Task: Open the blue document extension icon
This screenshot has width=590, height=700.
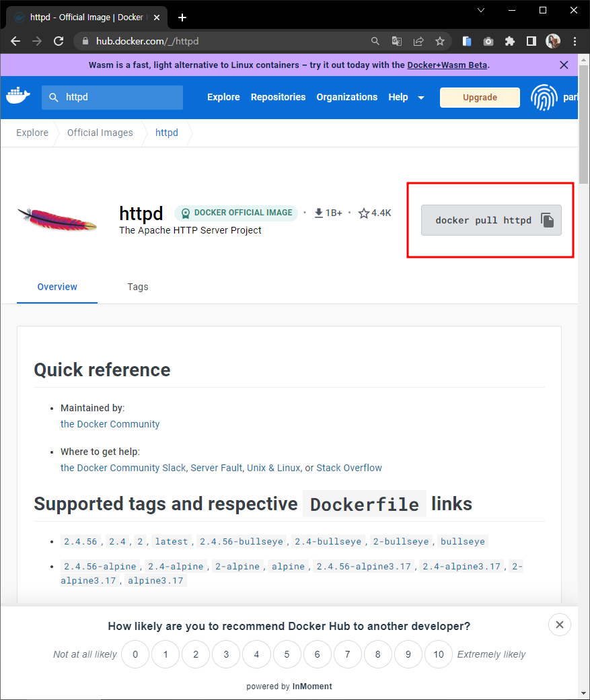Action: tap(467, 41)
